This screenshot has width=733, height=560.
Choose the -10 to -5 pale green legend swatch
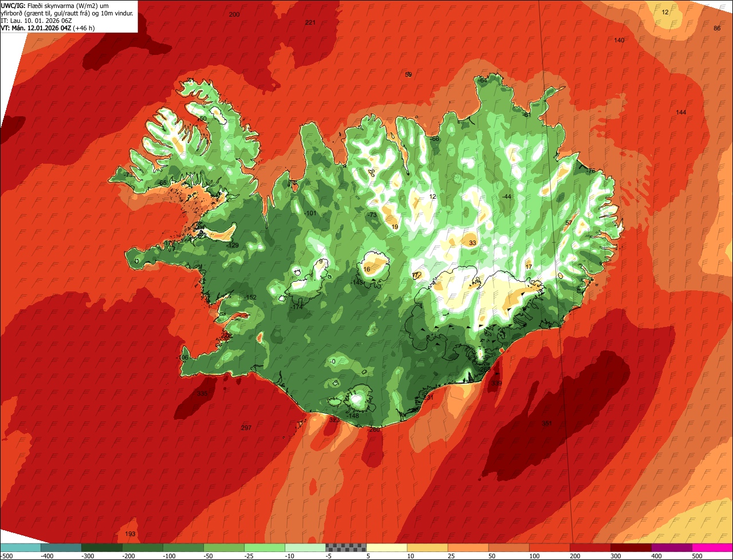tap(305, 547)
